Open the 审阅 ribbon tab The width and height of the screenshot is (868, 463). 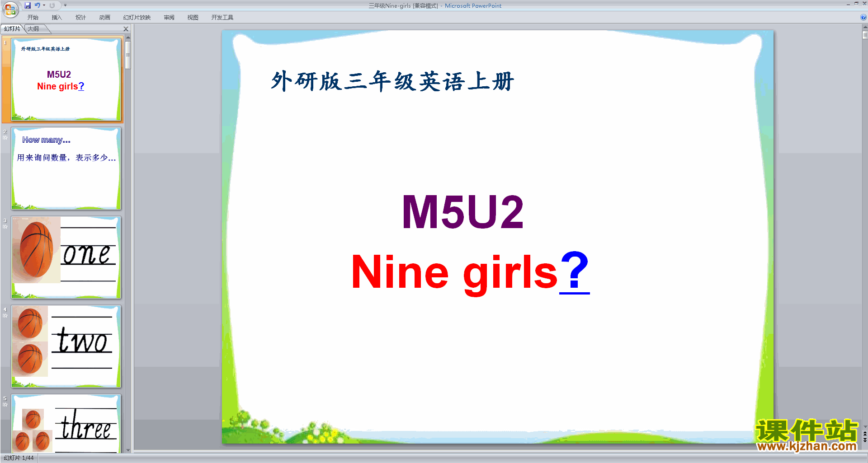pos(169,18)
